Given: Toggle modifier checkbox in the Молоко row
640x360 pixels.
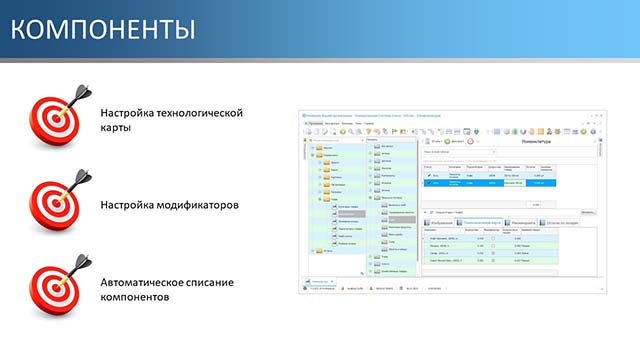Looking at the screenshot, I should (493, 246).
